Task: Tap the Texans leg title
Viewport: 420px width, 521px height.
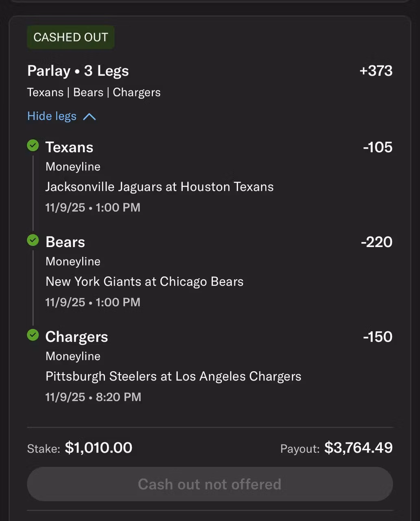Action: 69,147
